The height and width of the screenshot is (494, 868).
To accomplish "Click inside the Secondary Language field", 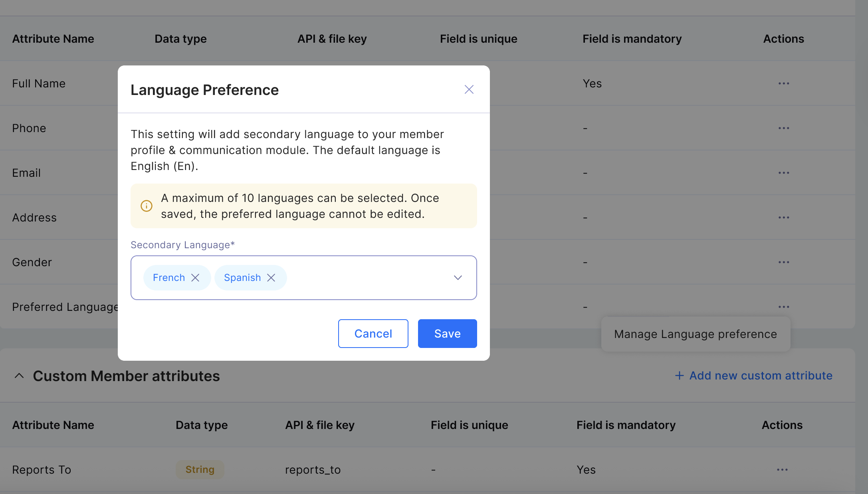I will tap(367, 278).
